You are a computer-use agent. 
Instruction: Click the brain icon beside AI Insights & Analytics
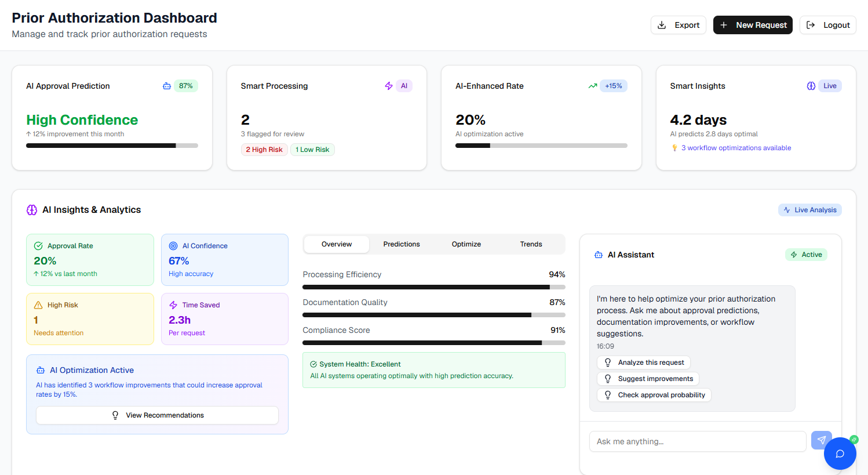point(32,210)
